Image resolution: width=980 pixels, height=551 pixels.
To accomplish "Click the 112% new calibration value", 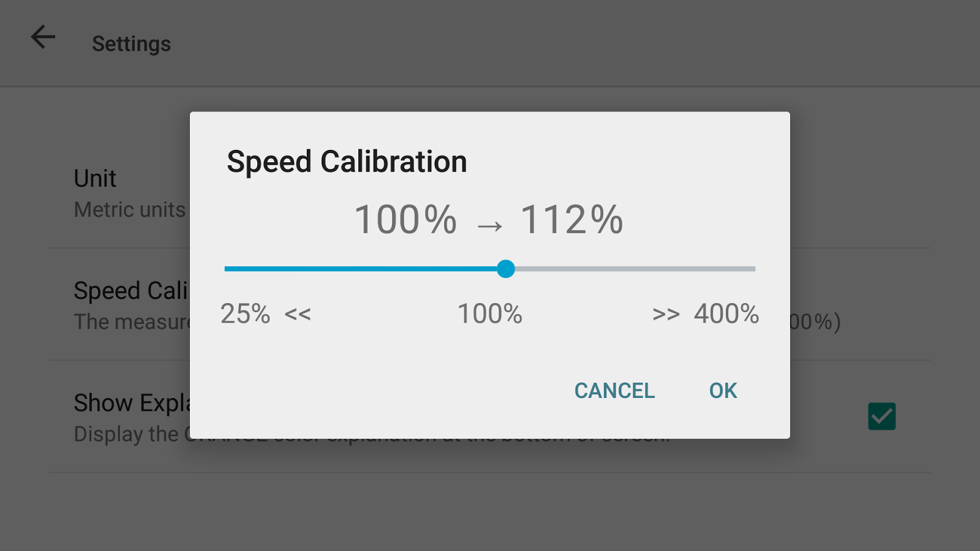I will [x=571, y=220].
